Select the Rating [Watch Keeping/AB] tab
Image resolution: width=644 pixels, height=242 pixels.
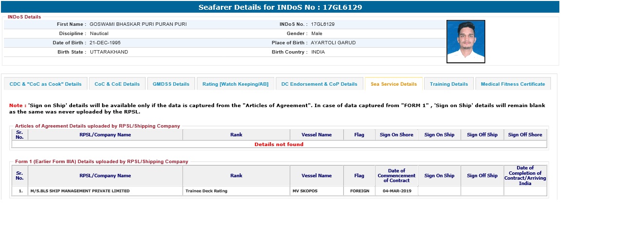[x=235, y=84]
